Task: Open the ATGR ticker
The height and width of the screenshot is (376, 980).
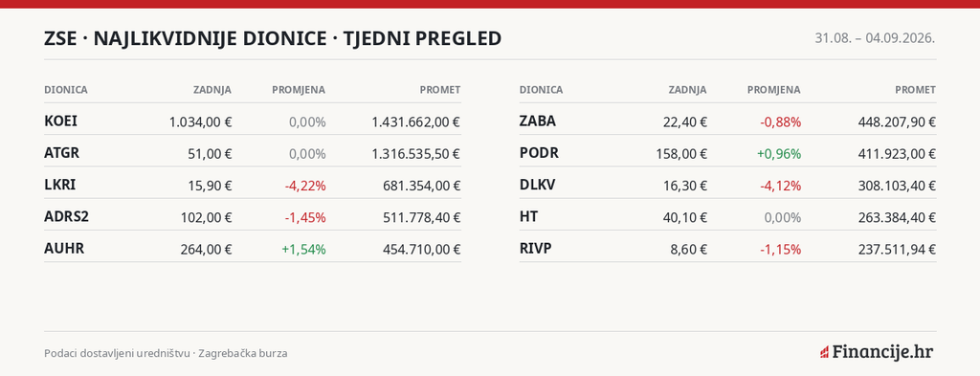Action: (x=62, y=153)
